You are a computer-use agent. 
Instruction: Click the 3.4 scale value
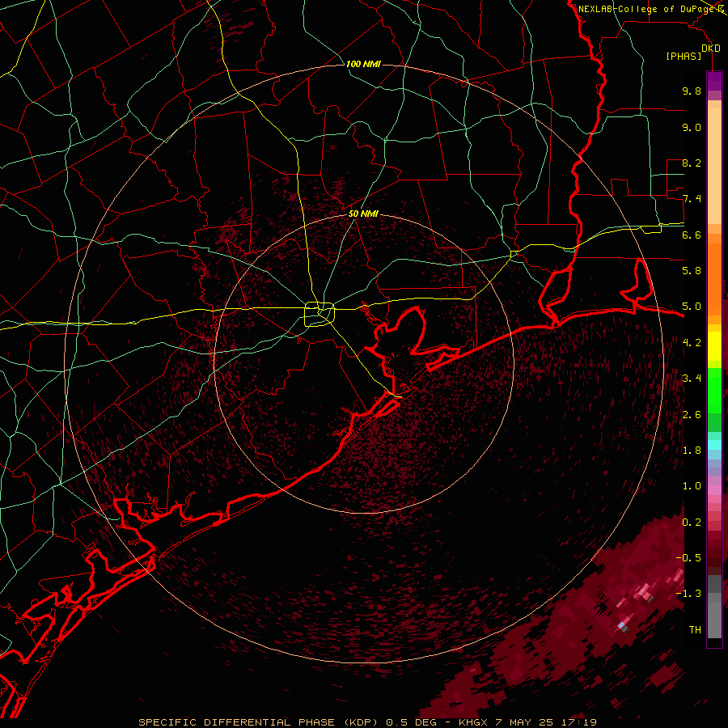tap(692, 379)
